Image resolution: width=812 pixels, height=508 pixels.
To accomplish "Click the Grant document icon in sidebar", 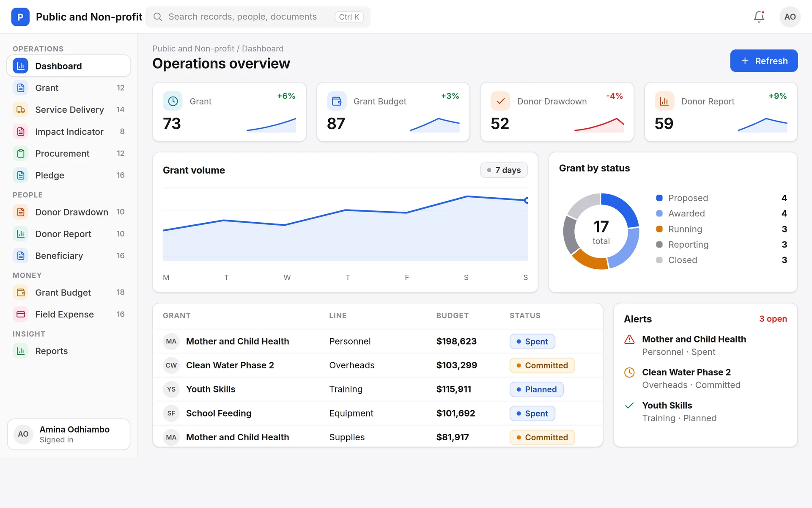I will point(21,88).
